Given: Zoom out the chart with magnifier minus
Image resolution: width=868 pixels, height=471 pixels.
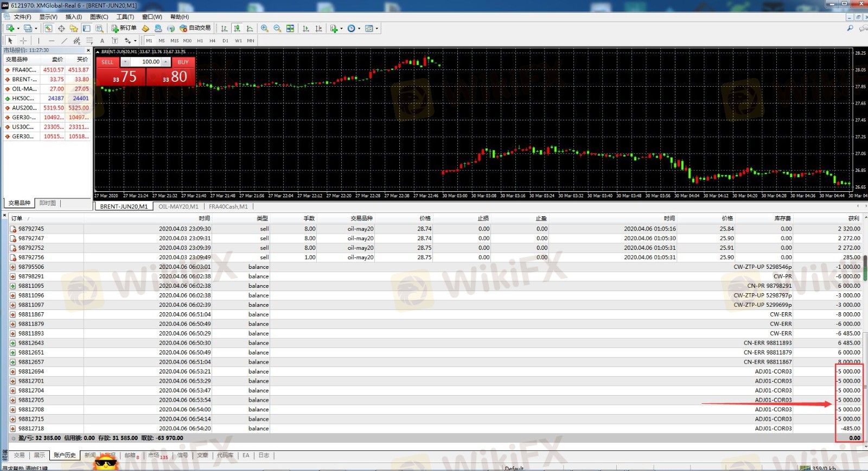Looking at the screenshot, I should click(277, 28).
